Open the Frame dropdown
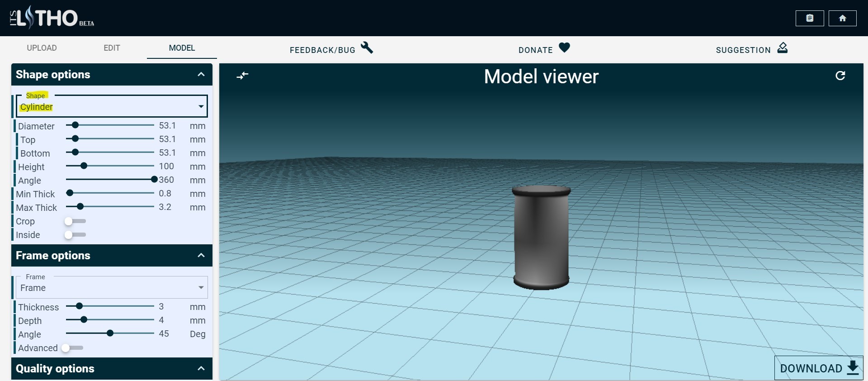 112,287
